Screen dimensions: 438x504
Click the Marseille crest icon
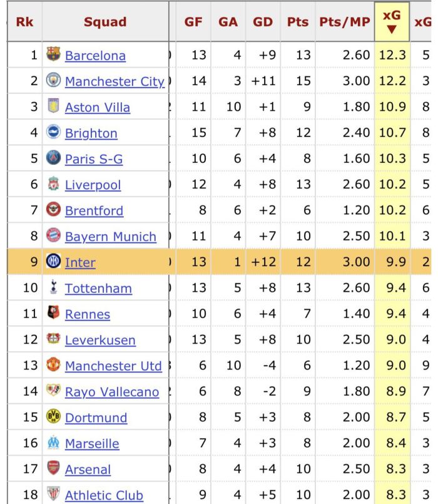point(53,442)
